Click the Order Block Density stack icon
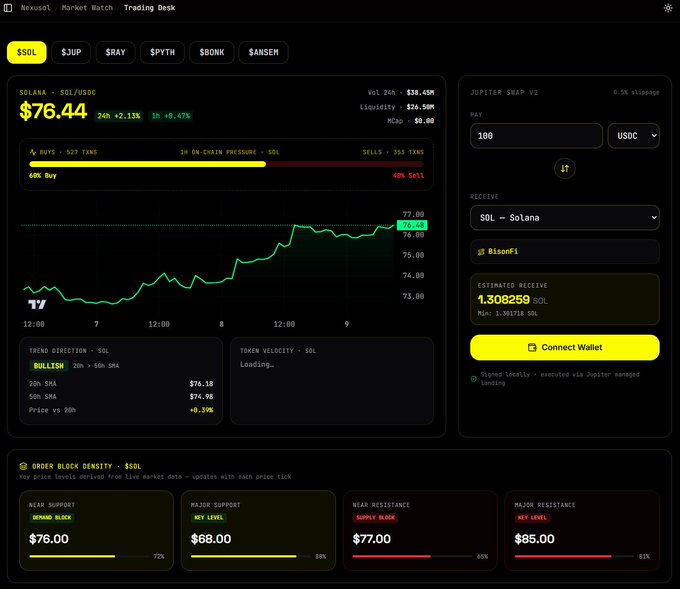This screenshot has height=589, width=680. 23,466
